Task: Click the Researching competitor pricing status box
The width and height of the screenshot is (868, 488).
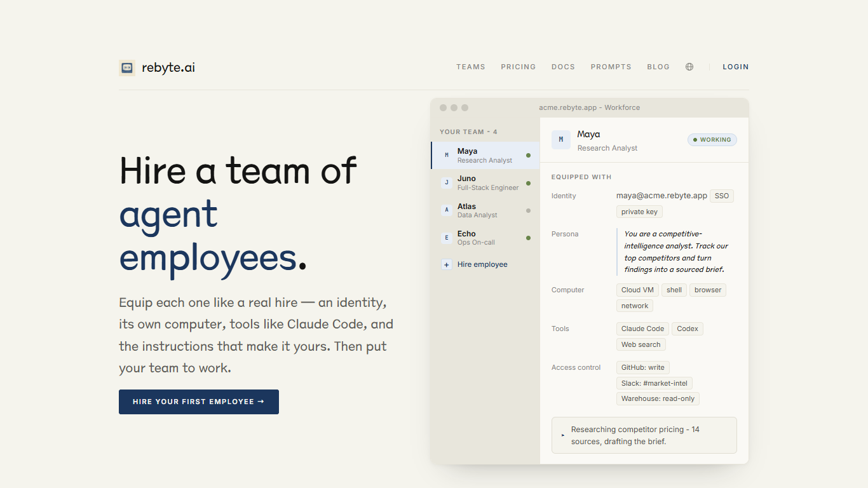Action: pyautogui.click(x=644, y=435)
